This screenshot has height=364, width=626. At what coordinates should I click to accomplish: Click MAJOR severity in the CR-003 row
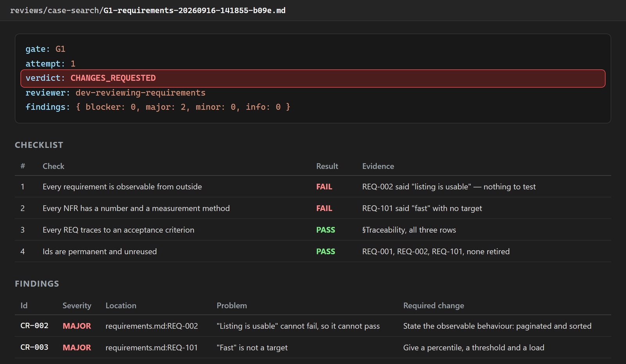point(77,348)
